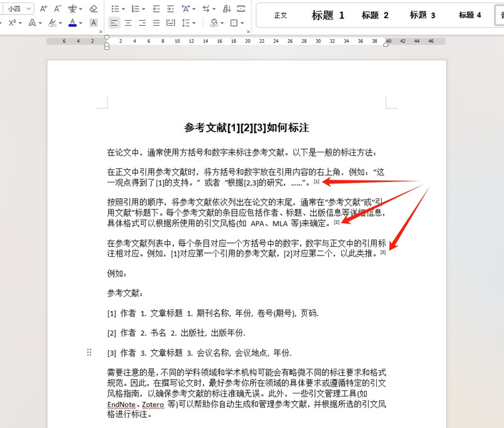Toggle character shading with the A icon
Image resolution: width=504 pixels, height=428 pixels.
tap(93, 24)
